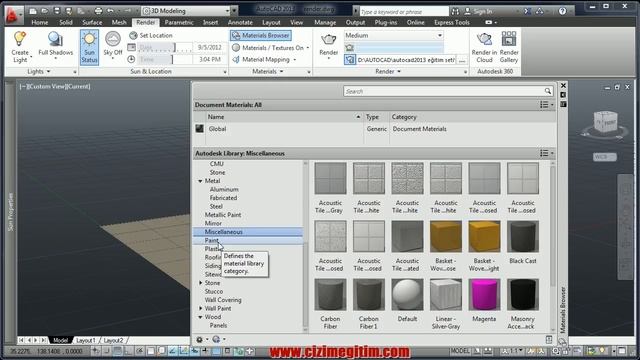Image resolution: width=640 pixels, height=360 pixels.
Task: Open the Material Mapping tool
Action: point(263,60)
